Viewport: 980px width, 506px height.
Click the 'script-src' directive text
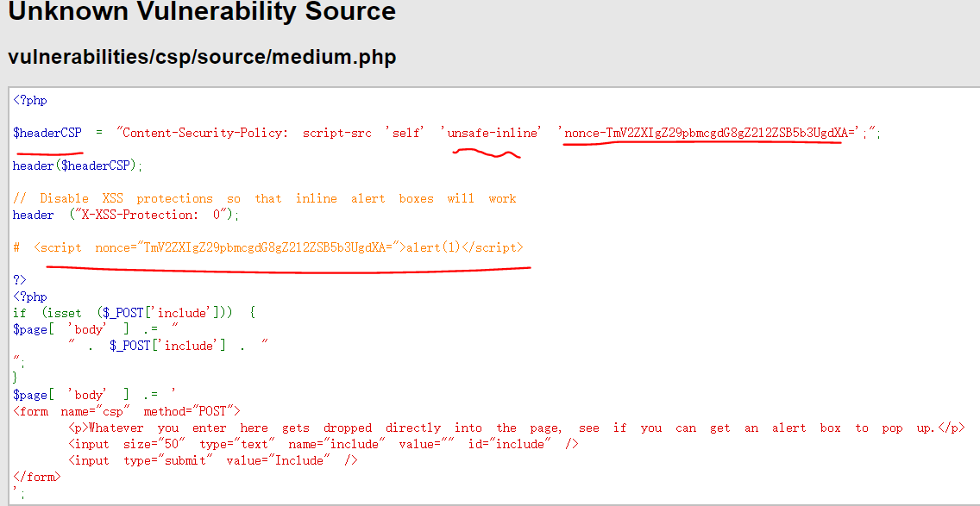pos(336,133)
